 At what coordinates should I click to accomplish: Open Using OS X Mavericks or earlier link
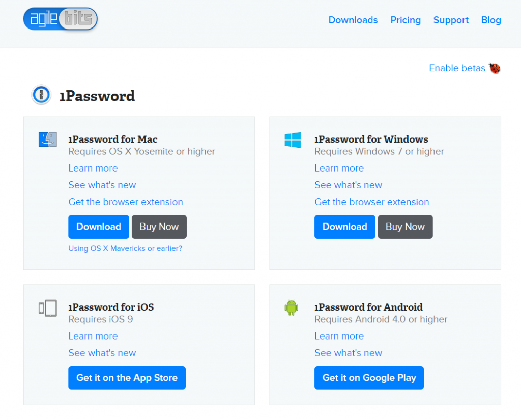coord(125,249)
